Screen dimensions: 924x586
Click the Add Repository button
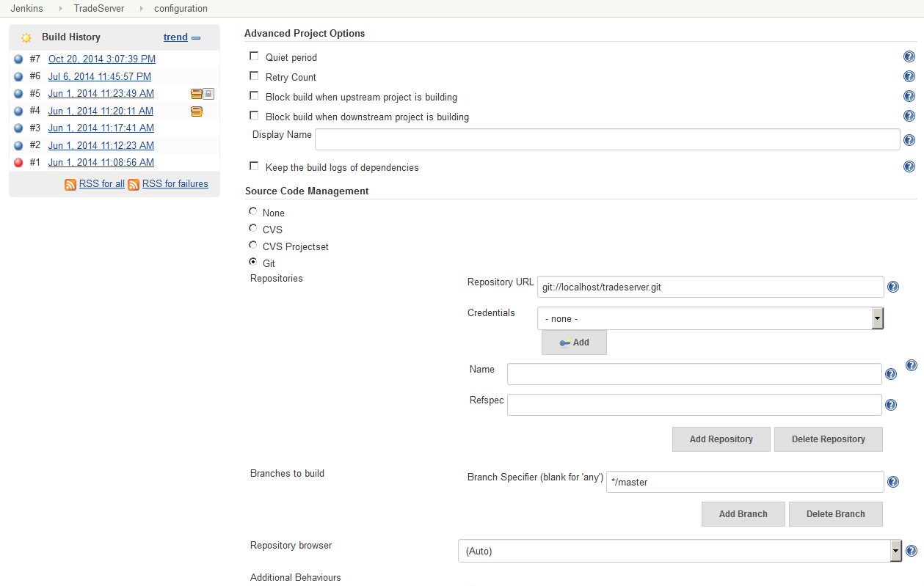[x=721, y=439]
